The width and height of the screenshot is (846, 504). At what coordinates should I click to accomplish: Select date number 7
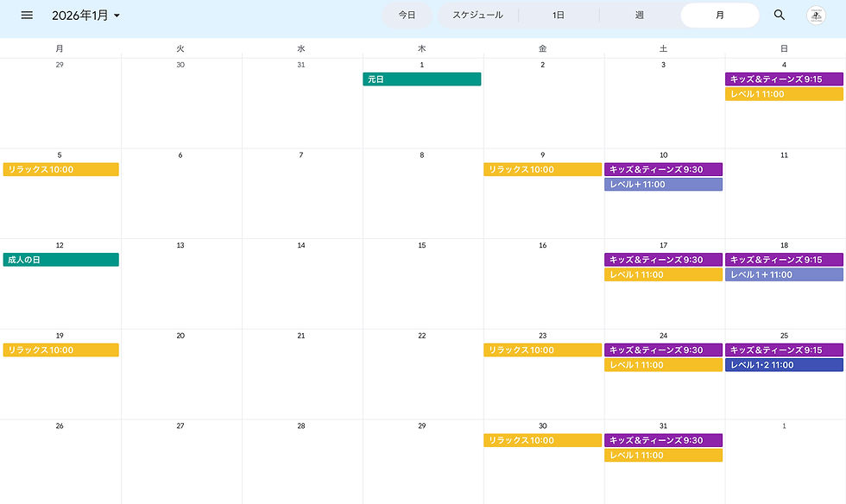(301, 154)
